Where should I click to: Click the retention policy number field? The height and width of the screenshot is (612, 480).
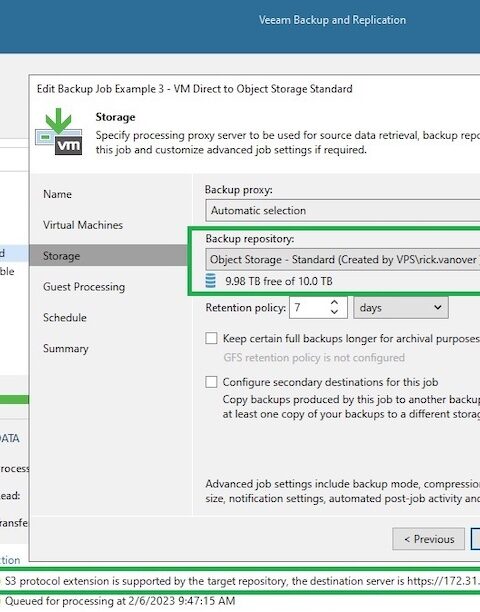pyautogui.click(x=309, y=308)
